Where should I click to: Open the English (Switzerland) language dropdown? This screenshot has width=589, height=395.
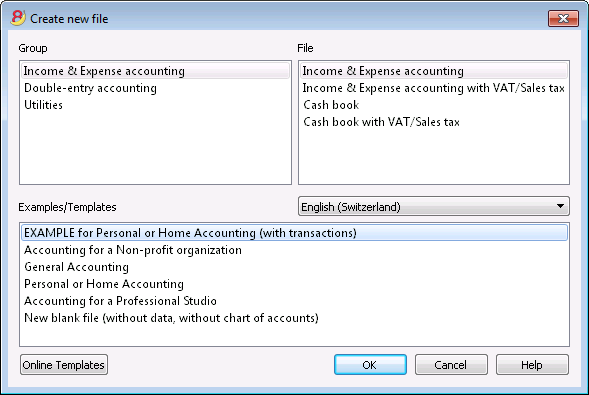(x=433, y=207)
